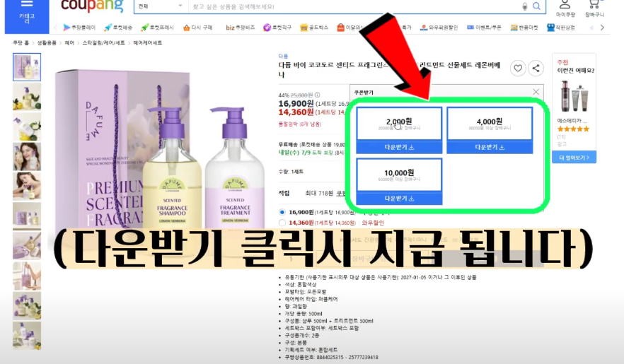This screenshot has height=364, width=624.
Task: Go to 쿠팡플레이 in the nav bar
Action: point(79,28)
